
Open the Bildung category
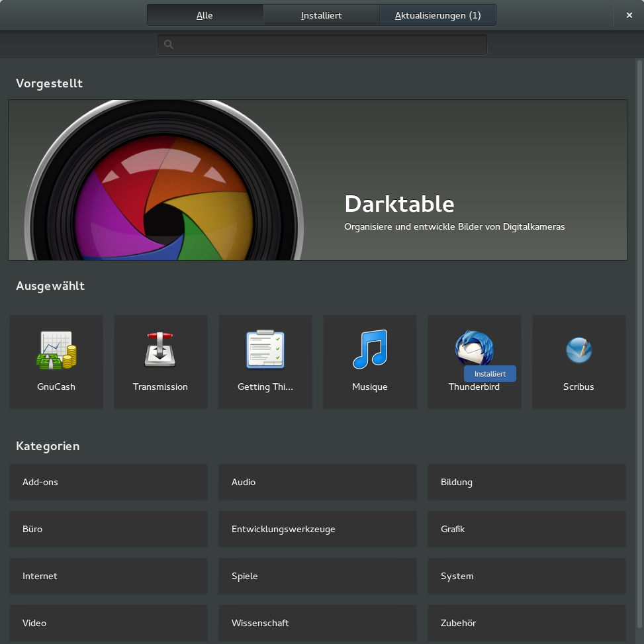pyautogui.click(x=527, y=482)
